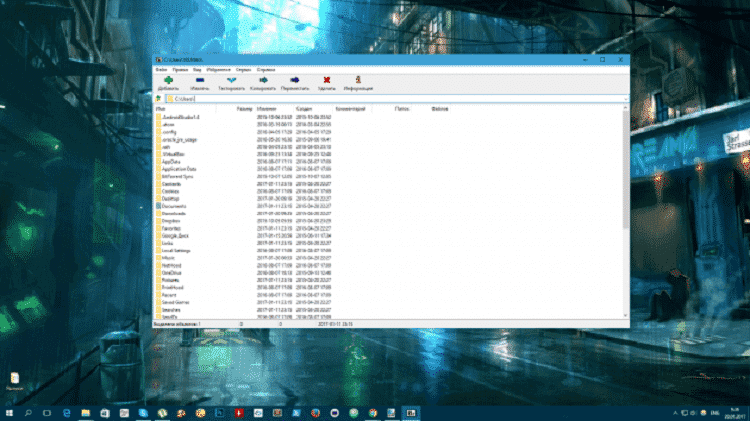The height and width of the screenshot is (421, 750).
Task: Open the Сервис menu
Action: tap(244, 69)
